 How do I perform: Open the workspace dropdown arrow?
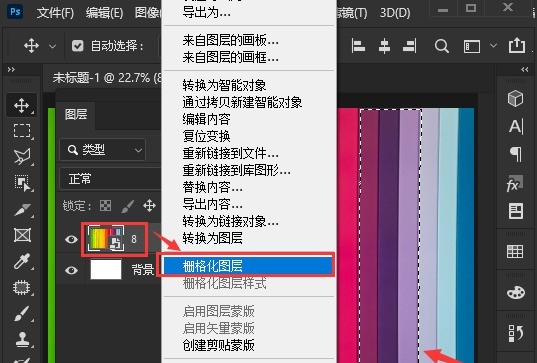pyautogui.click(x=493, y=46)
